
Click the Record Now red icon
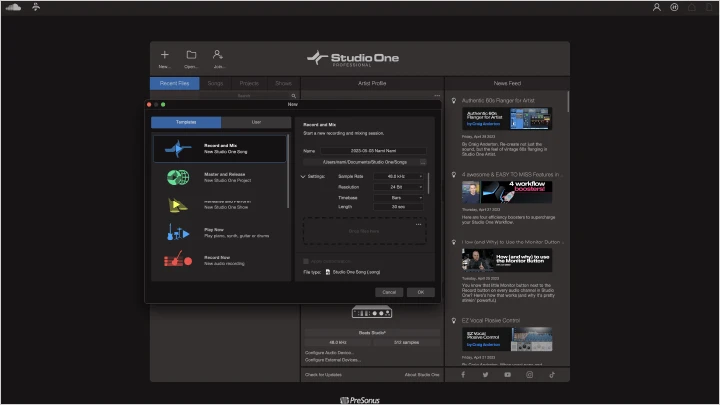[178, 260]
